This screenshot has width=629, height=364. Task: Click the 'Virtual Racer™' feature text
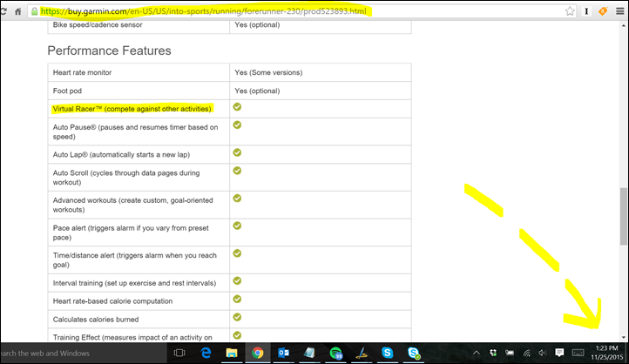pos(132,109)
